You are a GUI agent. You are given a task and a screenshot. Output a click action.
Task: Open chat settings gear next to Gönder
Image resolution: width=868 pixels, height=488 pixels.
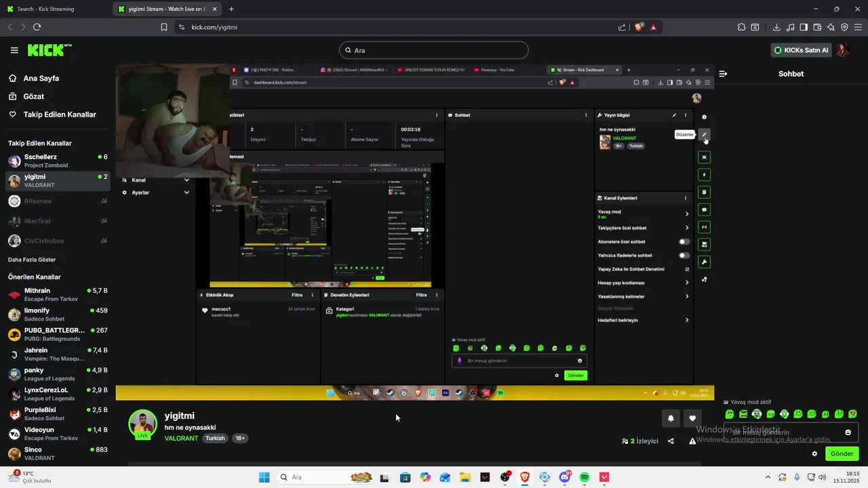pos(814,453)
